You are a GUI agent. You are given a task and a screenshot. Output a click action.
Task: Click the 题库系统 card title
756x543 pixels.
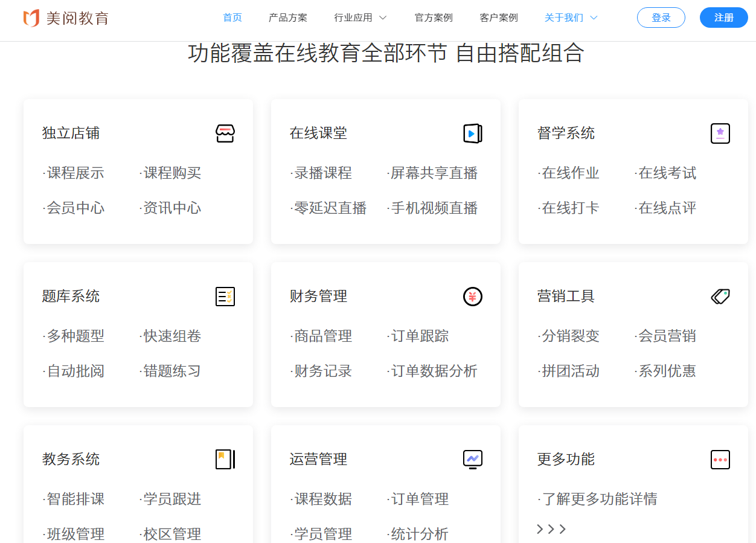(x=71, y=297)
